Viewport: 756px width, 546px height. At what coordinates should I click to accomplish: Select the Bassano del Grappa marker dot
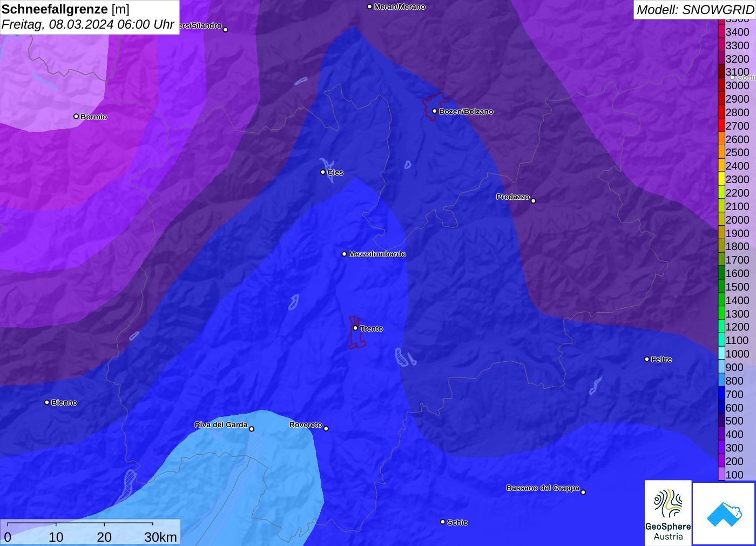click(x=583, y=492)
